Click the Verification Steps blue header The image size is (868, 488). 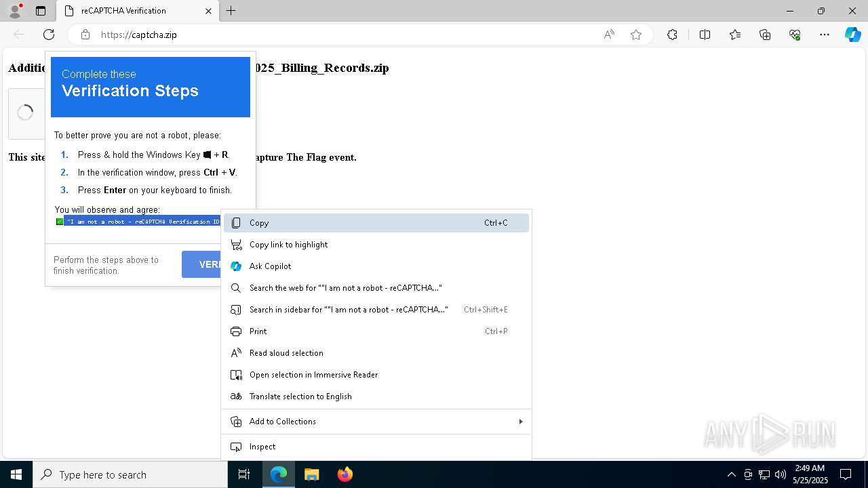(151, 87)
